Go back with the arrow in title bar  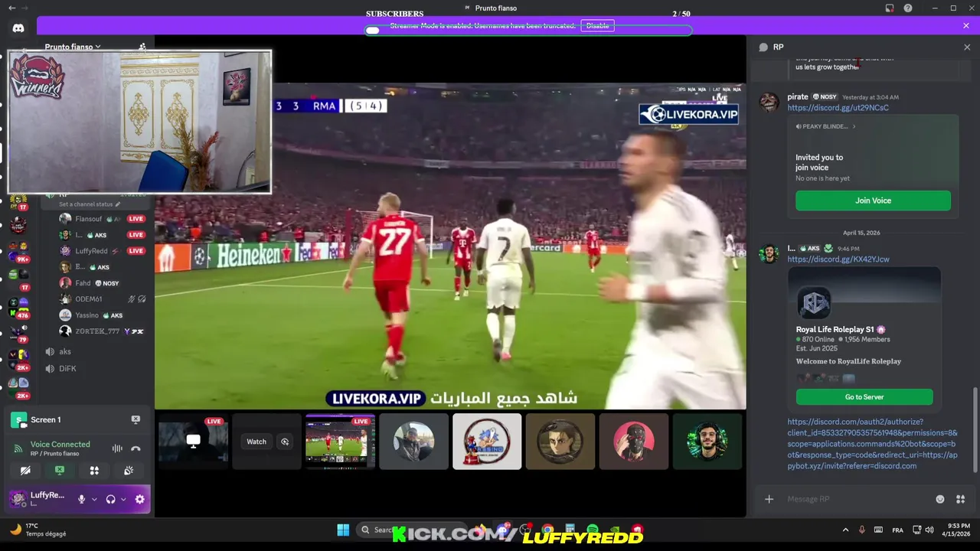coord(11,8)
